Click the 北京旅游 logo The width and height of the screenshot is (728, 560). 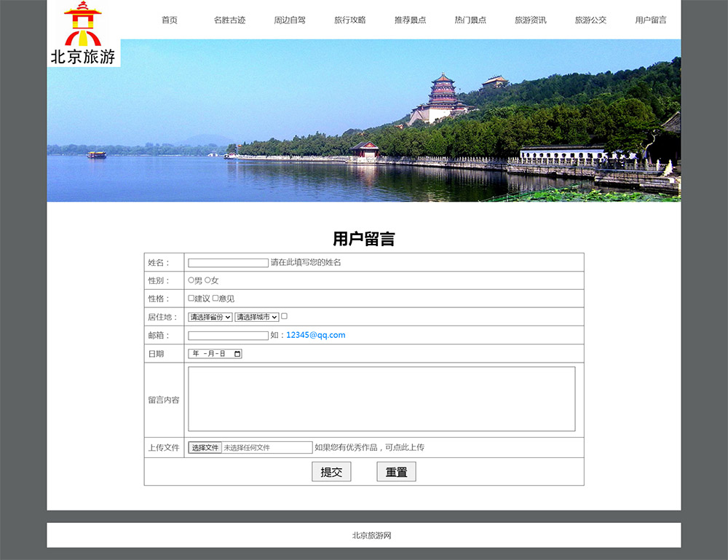84,33
